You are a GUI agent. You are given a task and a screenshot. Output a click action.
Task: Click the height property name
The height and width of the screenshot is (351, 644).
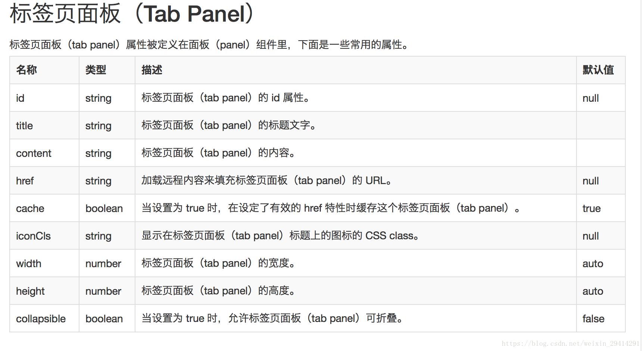click(x=30, y=291)
